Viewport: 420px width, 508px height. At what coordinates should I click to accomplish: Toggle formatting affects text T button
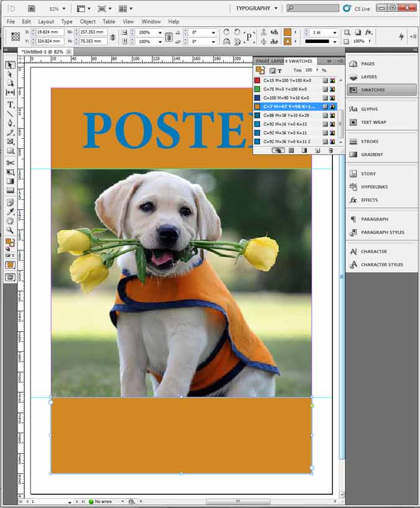(x=280, y=71)
